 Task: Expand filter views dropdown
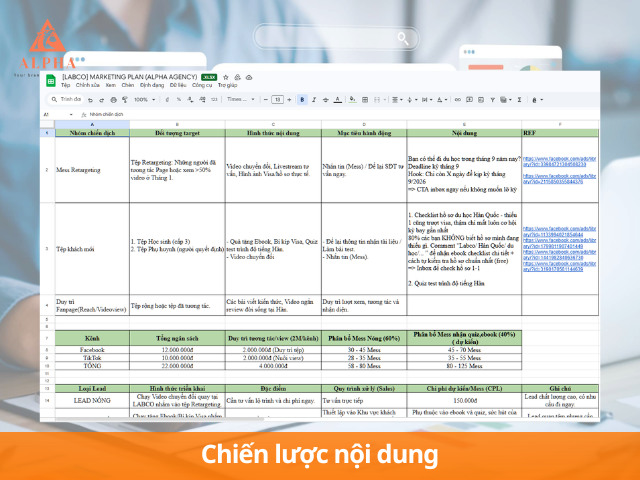pyautogui.click(x=510, y=100)
